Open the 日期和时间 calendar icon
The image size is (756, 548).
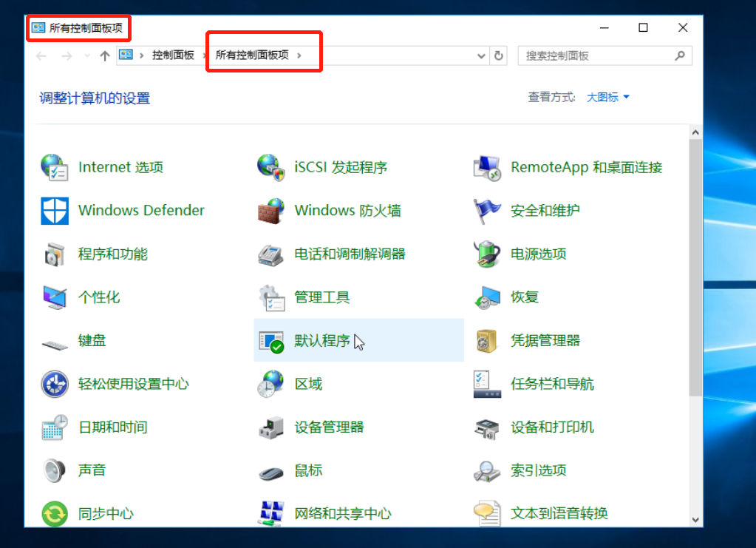[55, 427]
